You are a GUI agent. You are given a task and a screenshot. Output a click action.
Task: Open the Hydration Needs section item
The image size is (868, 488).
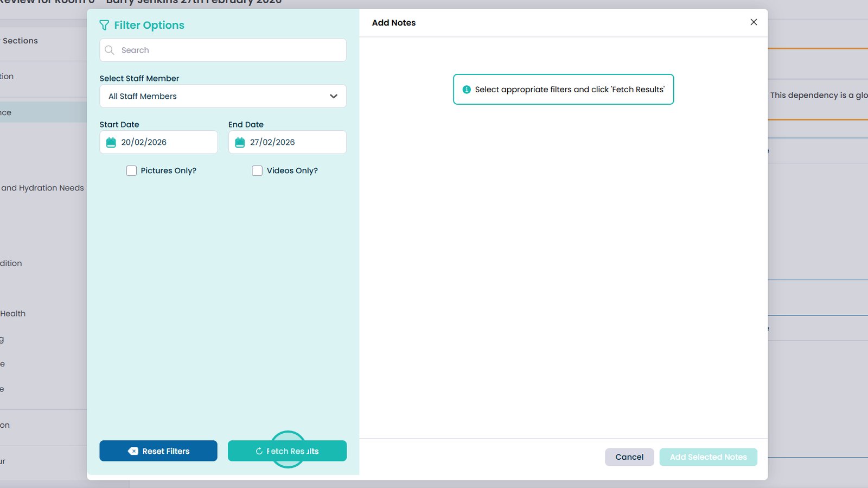pyautogui.click(x=42, y=188)
